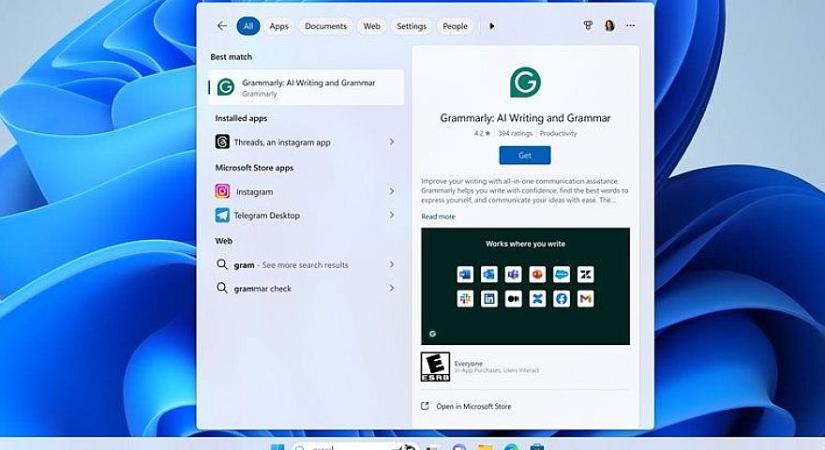
Task: Click the Telegram Desktop icon
Action: [x=222, y=215]
